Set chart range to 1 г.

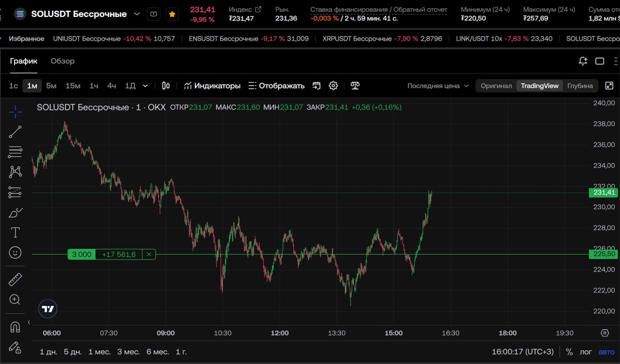pos(181,352)
